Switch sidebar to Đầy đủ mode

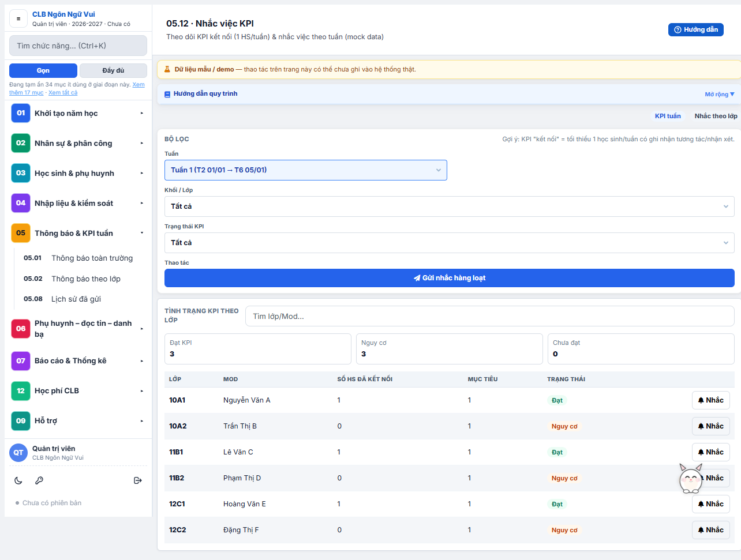pyautogui.click(x=113, y=70)
